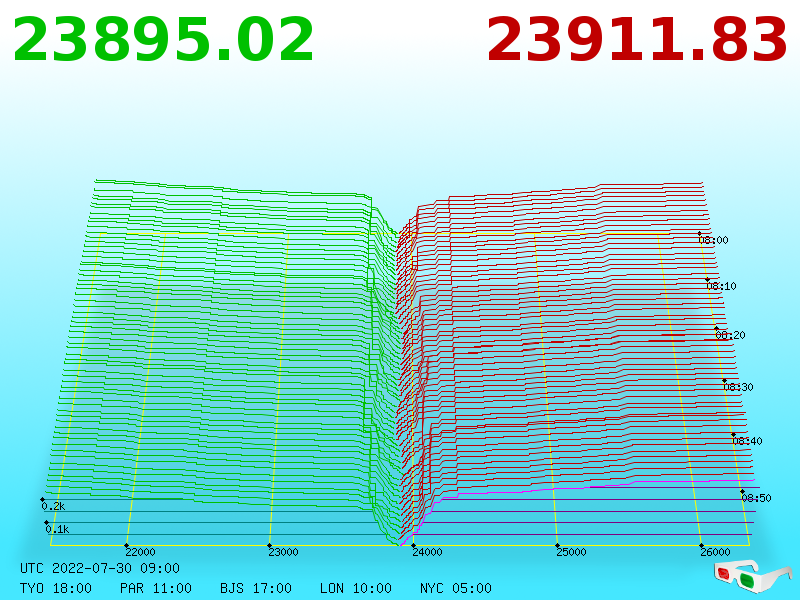
Task: Click the 0.2k depth axis label
Action: pyautogui.click(x=53, y=506)
